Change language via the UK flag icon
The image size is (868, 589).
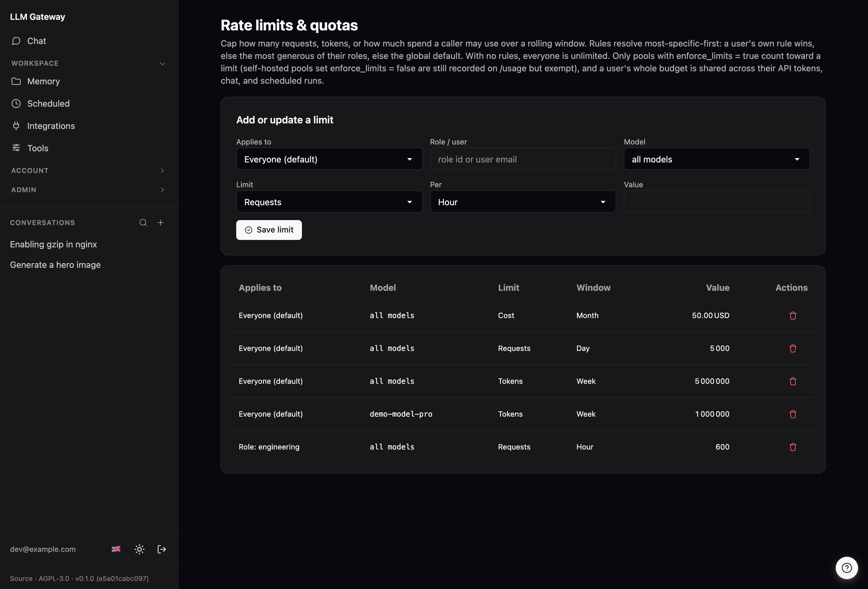click(x=116, y=549)
